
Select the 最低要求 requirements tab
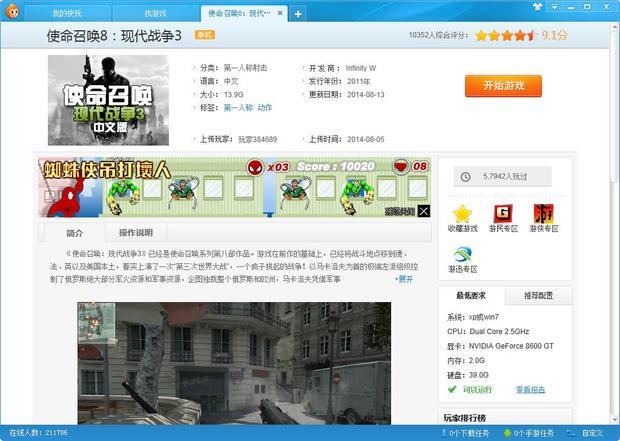(x=471, y=295)
